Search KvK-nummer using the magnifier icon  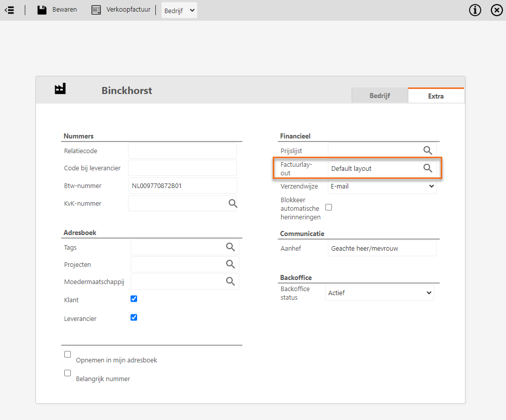tap(233, 203)
